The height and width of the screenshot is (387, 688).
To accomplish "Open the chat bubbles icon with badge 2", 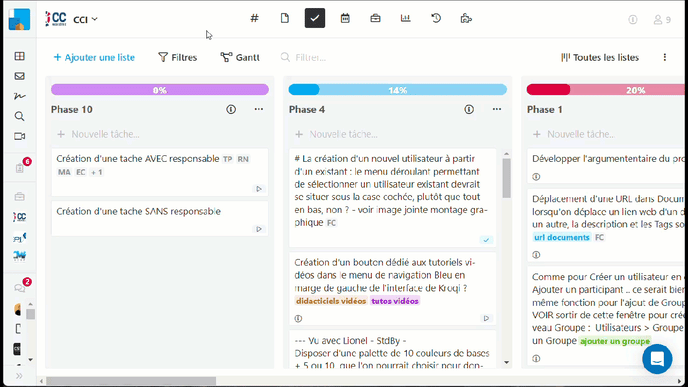I will pyautogui.click(x=20, y=288).
